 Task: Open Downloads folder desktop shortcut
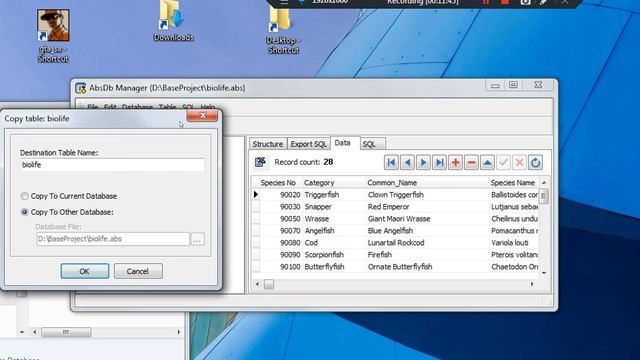[x=173, y=20]
